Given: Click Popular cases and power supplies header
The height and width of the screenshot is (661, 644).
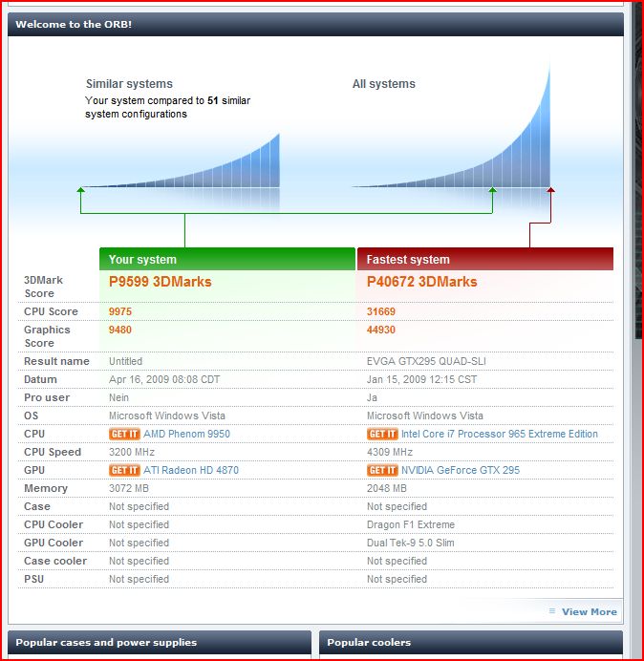Looking at the screenshot, I should pyautogui.click(x=160, y=643).
